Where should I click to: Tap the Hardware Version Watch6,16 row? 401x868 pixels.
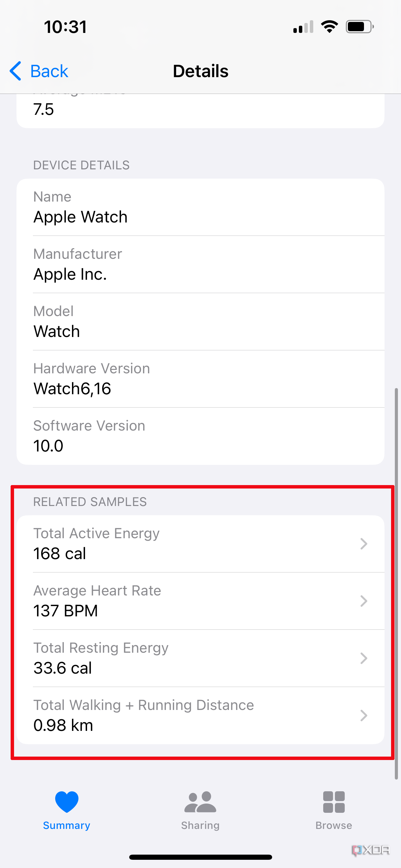point(200,379)
